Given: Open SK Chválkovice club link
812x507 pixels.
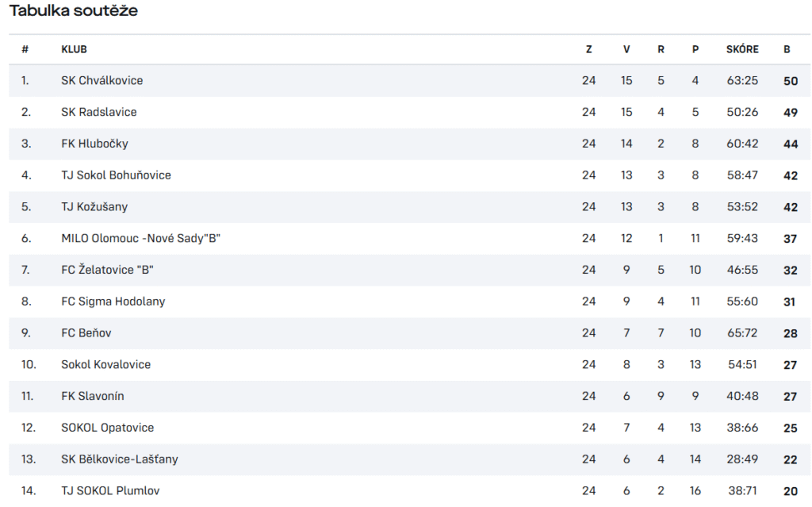Looking at the screenshot, I should pos(102,80).
